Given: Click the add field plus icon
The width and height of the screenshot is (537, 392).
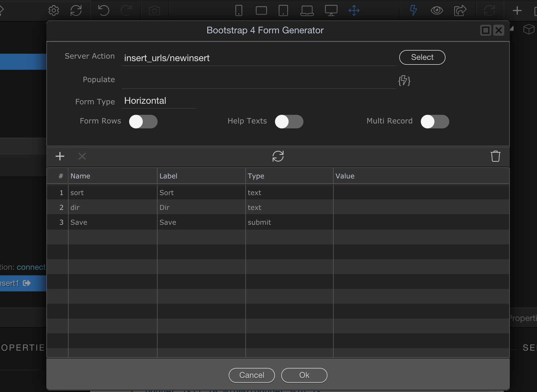Looking at the screenshot, I should click(x=60, y=156).
